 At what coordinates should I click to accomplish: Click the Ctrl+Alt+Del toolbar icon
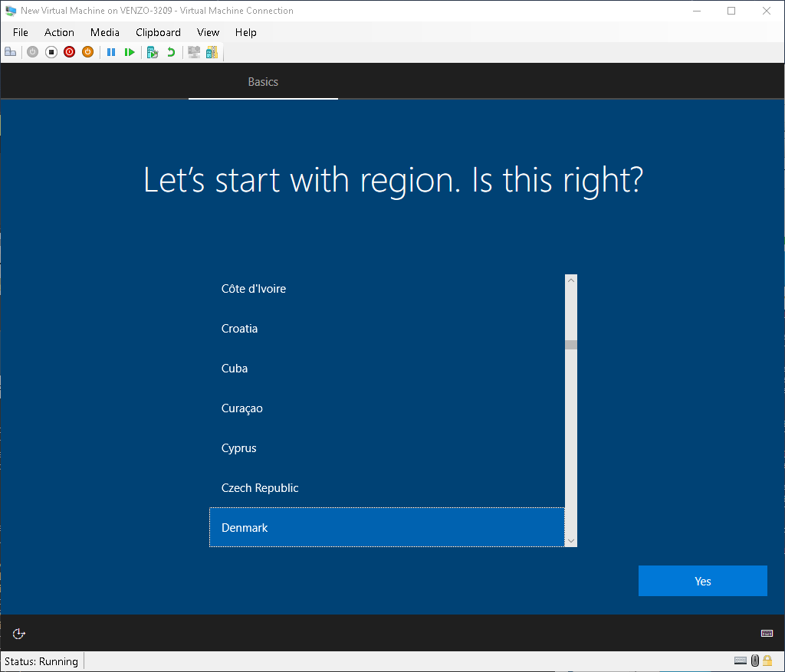click(11, 52)
